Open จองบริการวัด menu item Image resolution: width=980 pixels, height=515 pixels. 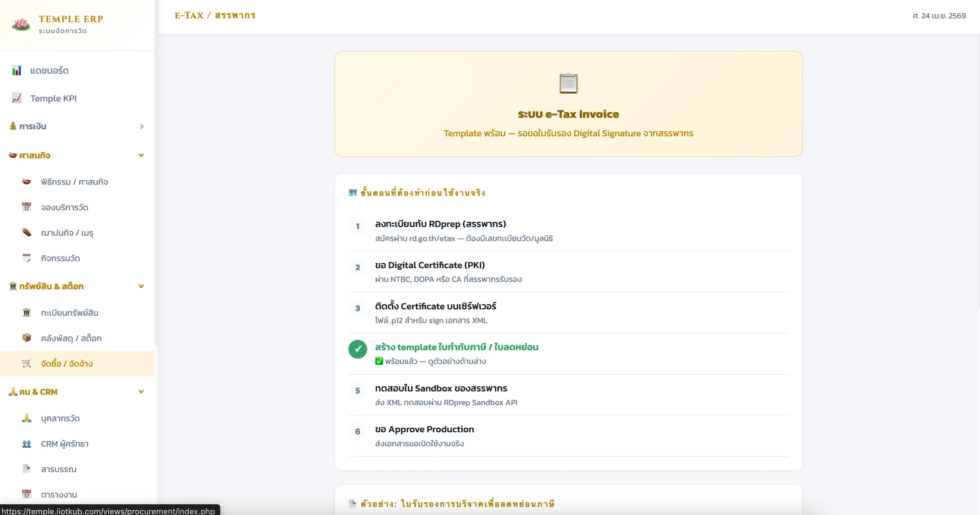pos(77,208)
